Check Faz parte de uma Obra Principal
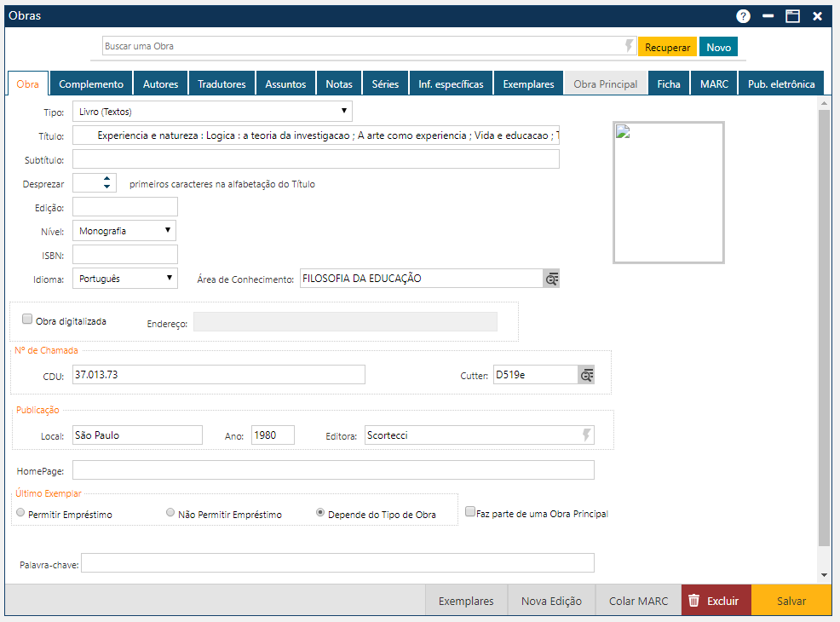Screen dimensions: 840x622 (469, 510)
